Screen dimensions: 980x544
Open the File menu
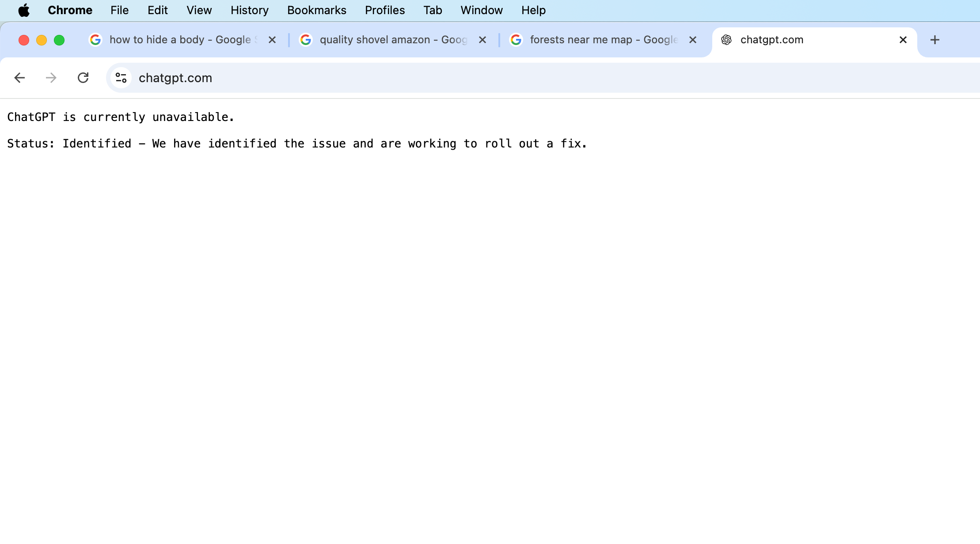(x=119, y=10)
